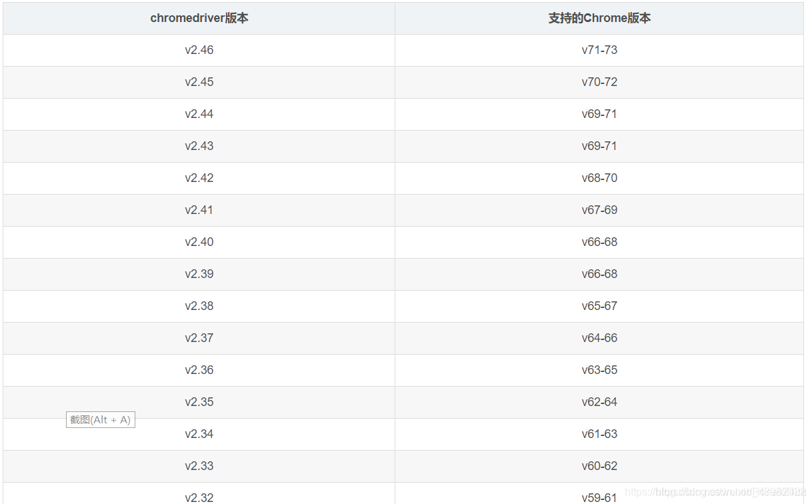The width and height of the screenshot is (812, 504).
Task: Click v66-68 in the v2.39 row
Action: tap(599, 274)
